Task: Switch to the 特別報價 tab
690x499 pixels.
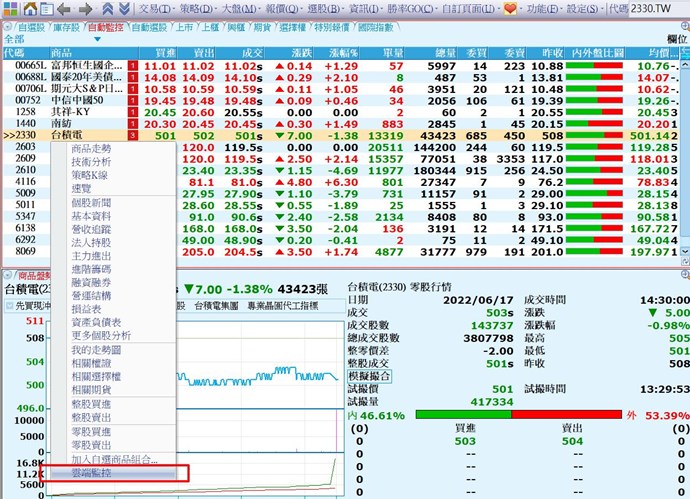Action: (332, 27)
